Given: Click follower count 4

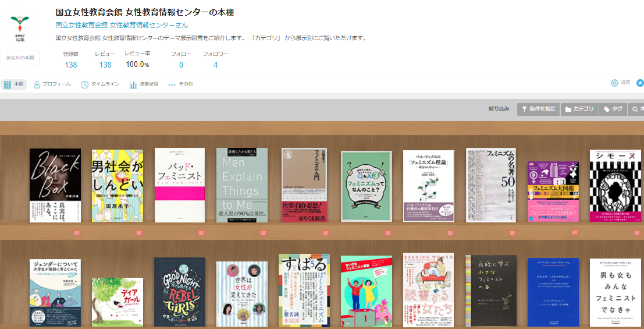Looking at the screenshot, I should point(216,65).
